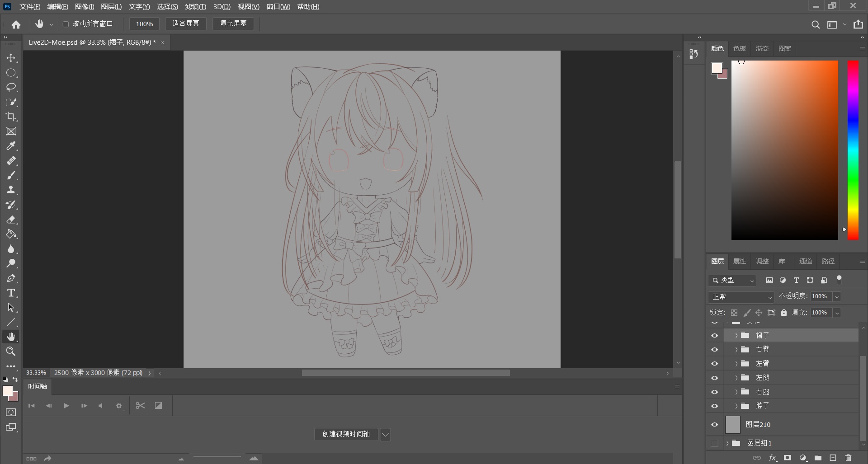The width and height of the screenshot is (868, 464).
Task: Expand the 左臂 layer group
Action: point(736,364)
